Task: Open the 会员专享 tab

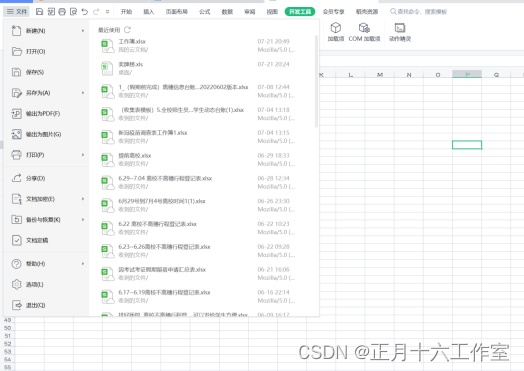Action: pos(334,12)
